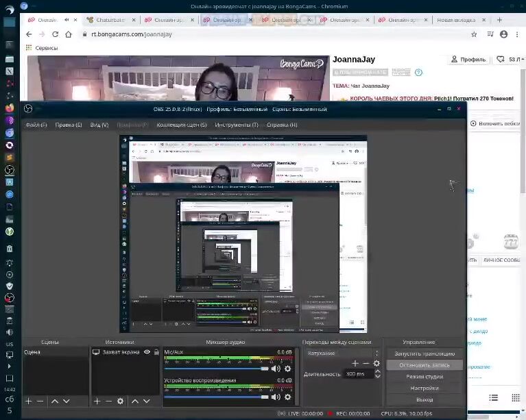This screenshot has width=526, height=420.
Task: Toggle lock on the Захват экрана source
Action: click(156, 352)
